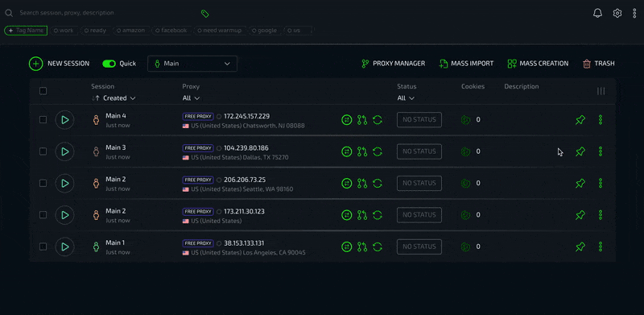
Task: Open MASS IMPORT
Action: tap(466, 64)
